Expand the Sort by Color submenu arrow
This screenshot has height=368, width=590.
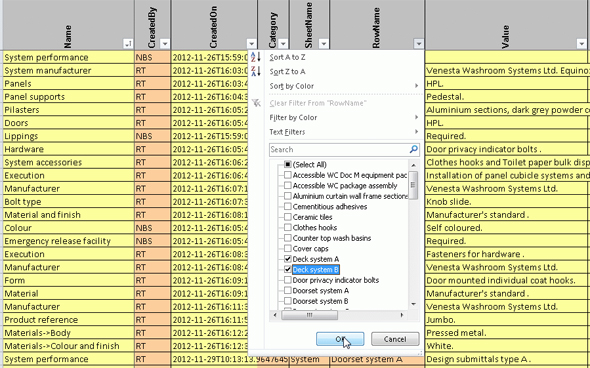coord(416,86)
